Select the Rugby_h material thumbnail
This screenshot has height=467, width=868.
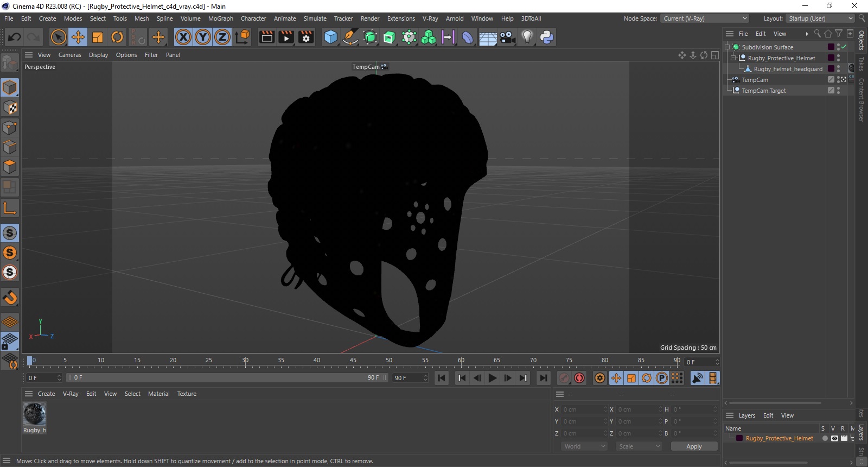(34, 414)
